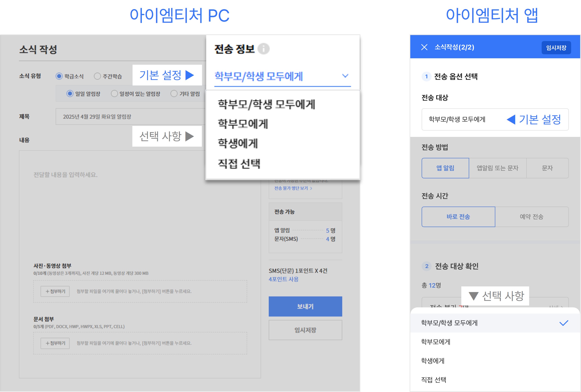Click the 앱 알림 5 명 row

tap(305, 230)
